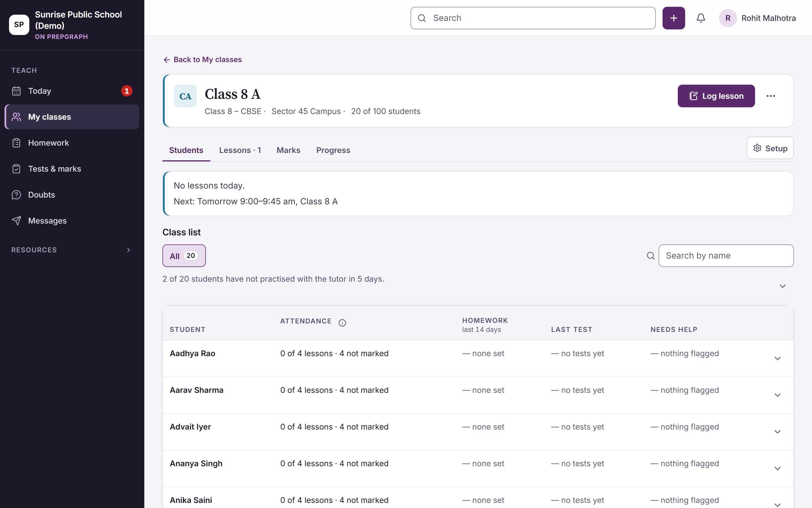
Task: Click the SP school logo
Action: (x=19, y=25)
